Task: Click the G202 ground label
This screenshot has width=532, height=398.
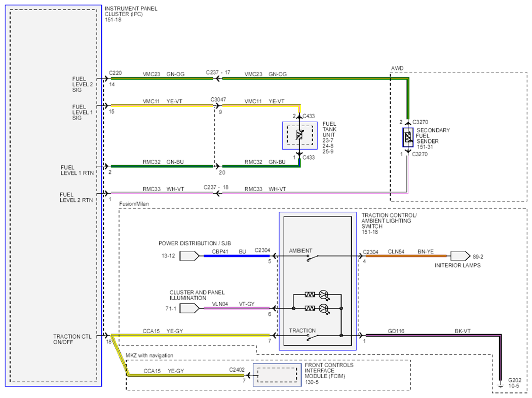Action: (x=515, y=380)
